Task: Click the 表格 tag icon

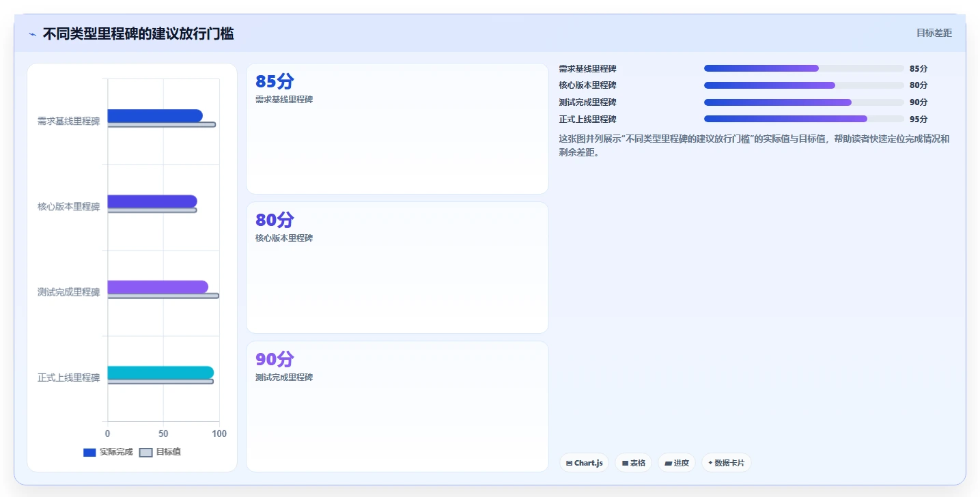Action: pyautogui.click(x=625, y=463)
